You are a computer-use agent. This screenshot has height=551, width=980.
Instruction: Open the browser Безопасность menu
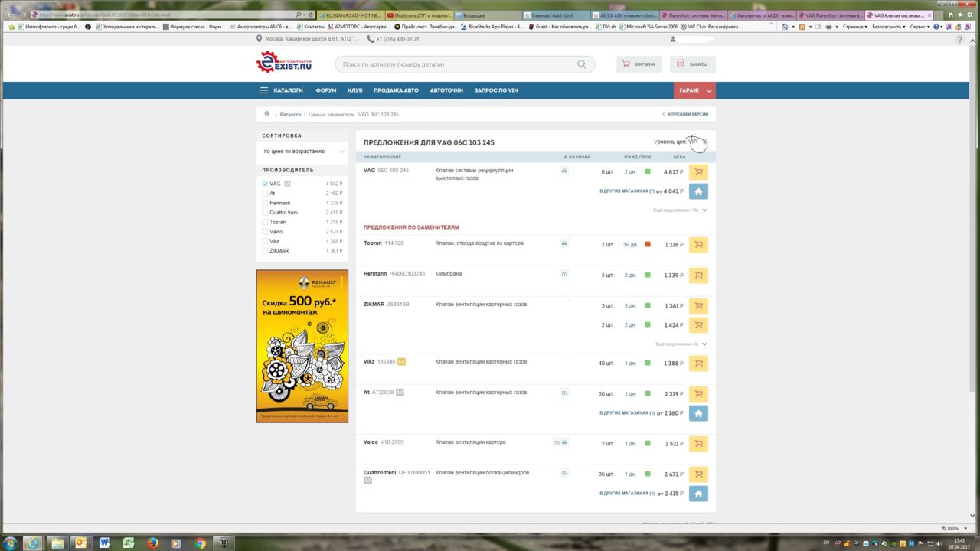(889, 27)
